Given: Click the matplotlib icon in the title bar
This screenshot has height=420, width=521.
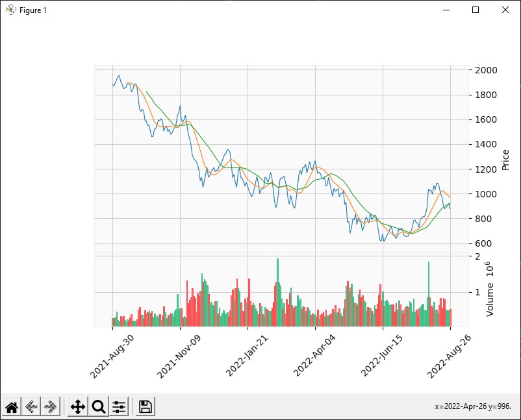Looking at the screenshot, I should [x=10, y=10].
